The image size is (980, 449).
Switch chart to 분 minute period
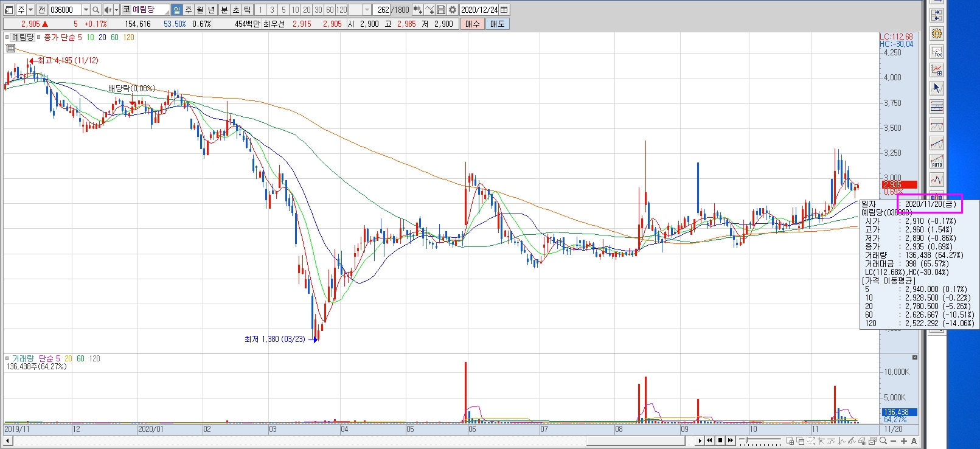pos(224,10)
